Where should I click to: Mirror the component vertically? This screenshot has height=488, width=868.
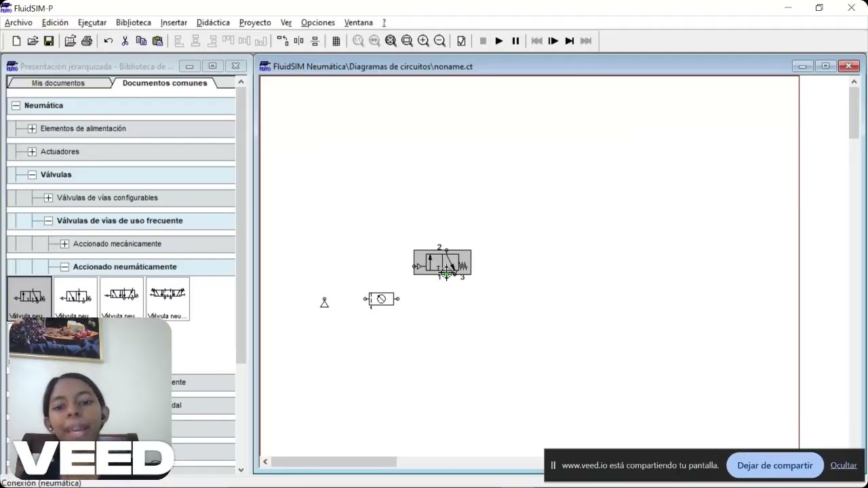point(315,41)
